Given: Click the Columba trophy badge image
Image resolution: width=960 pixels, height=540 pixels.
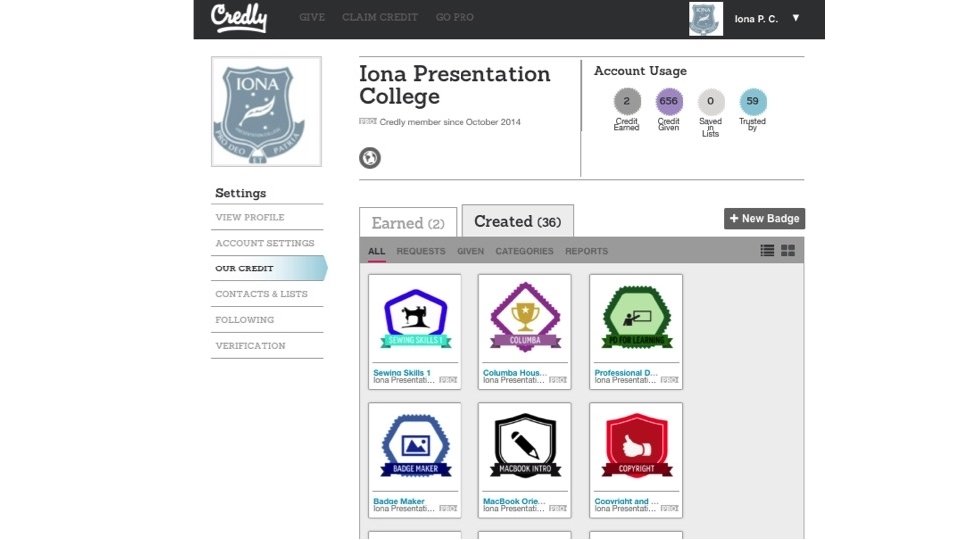Looking at the screenshot, I should pos(525,317).
